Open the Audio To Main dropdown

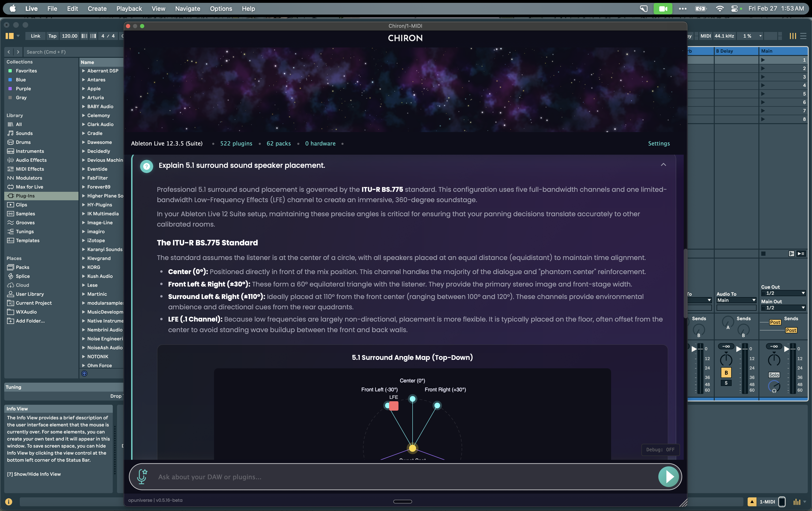click(736, 301)
